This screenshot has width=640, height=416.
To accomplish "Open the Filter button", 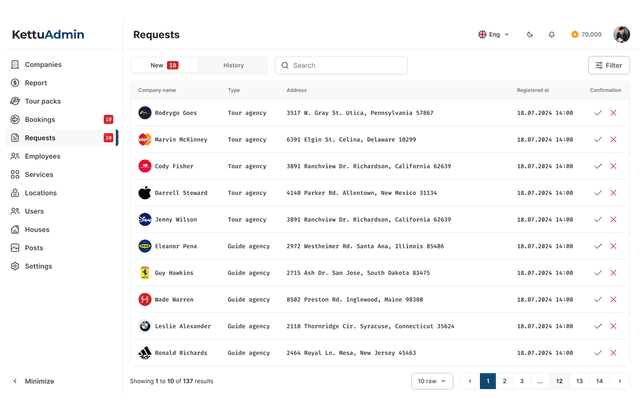I will click(x=608, y=65).
